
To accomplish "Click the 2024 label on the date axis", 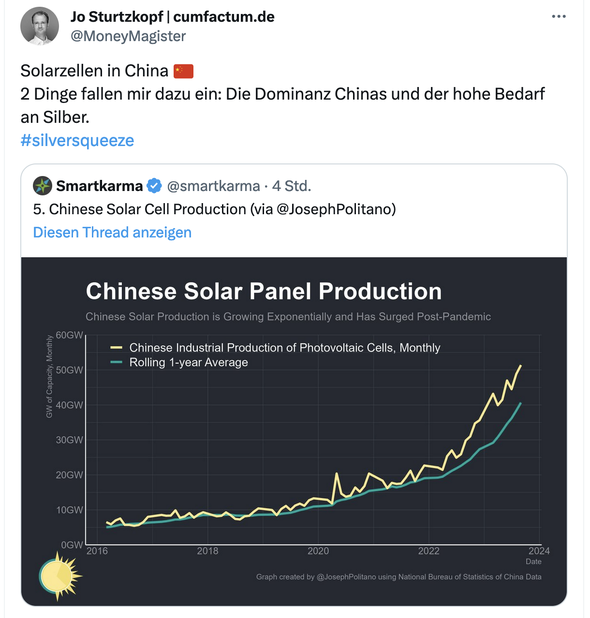I will [539, 551].
